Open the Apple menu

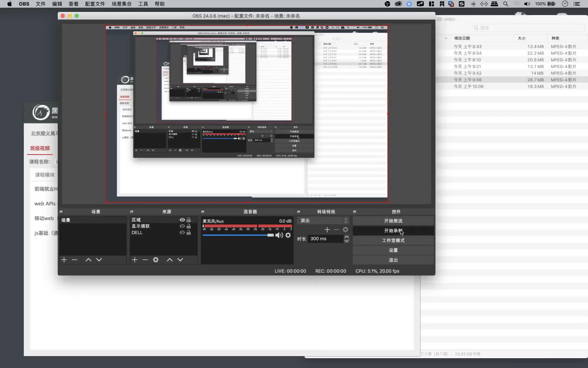tap(9, 4)
